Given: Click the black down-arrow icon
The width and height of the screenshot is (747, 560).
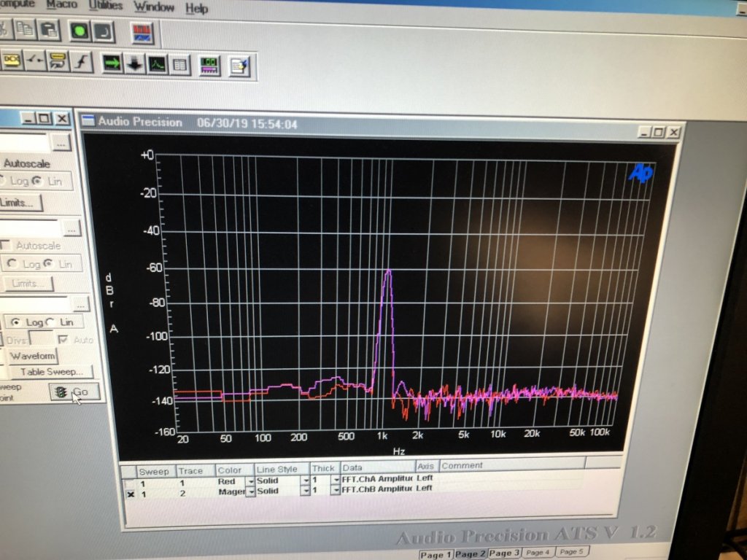Looking at the screenshot, I should tap(135, 64).
